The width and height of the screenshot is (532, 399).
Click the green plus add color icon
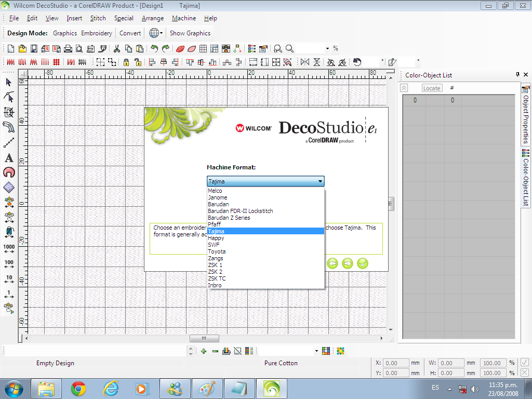coord(204,351)
